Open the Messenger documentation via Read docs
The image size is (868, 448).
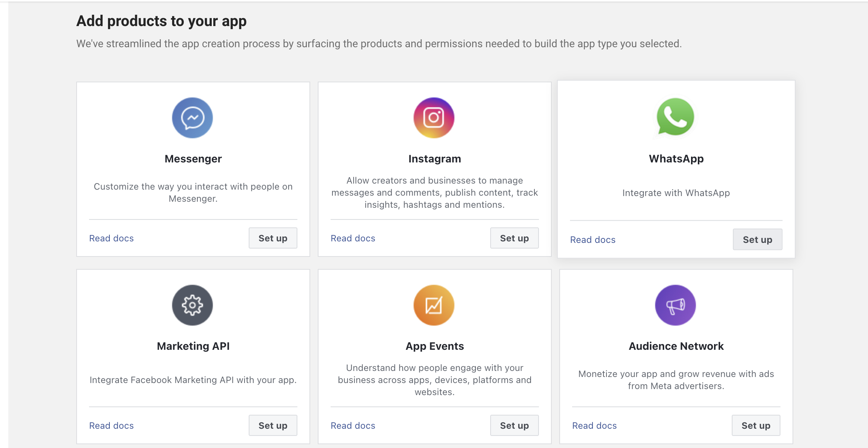[x=111, y=238]
